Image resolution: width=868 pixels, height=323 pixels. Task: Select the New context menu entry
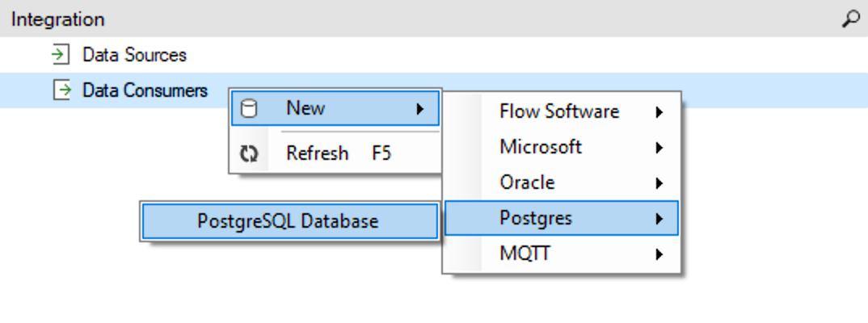point(335,108)
